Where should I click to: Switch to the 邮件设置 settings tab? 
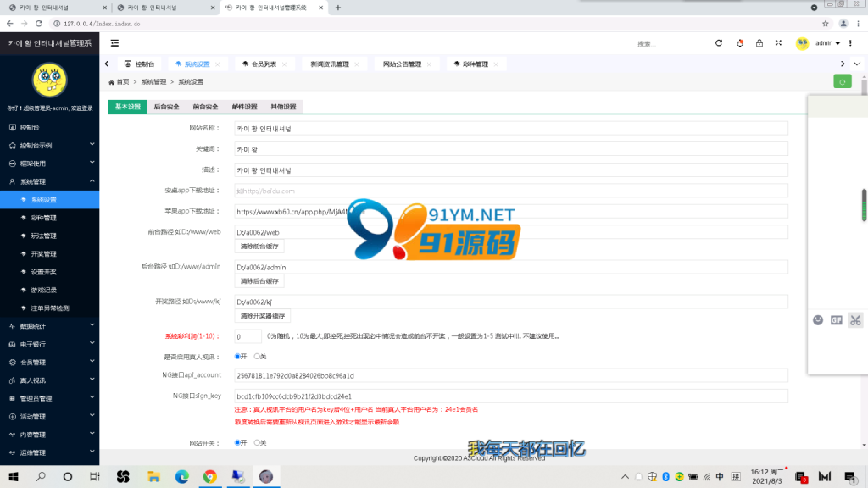click(x=245, y=107)
